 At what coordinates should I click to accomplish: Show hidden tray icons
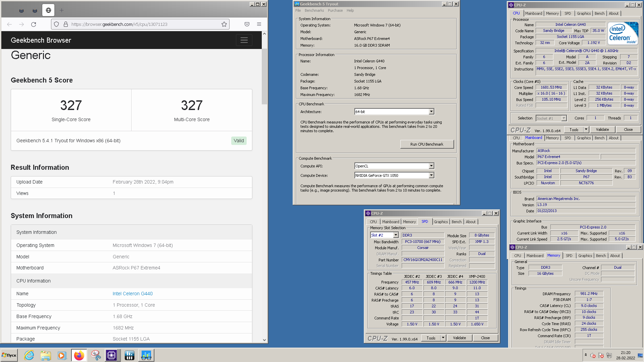[x=586, y=355]
